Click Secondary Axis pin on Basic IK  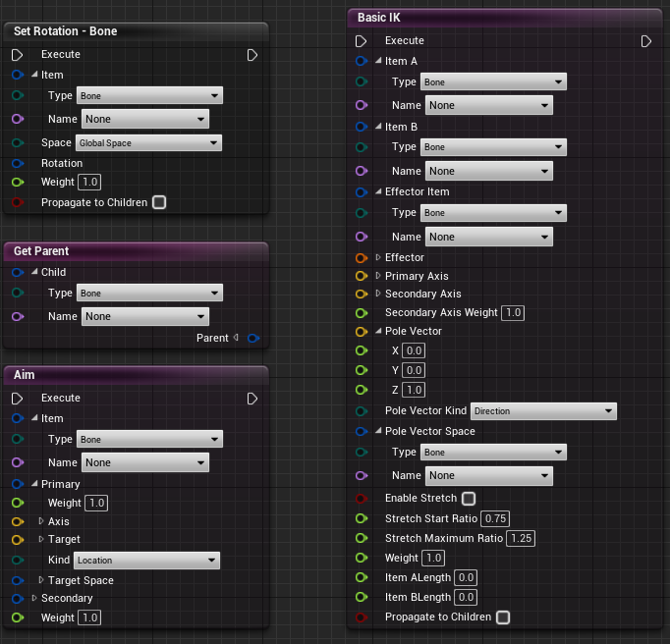pyautogui.click(x=362, y=294)
